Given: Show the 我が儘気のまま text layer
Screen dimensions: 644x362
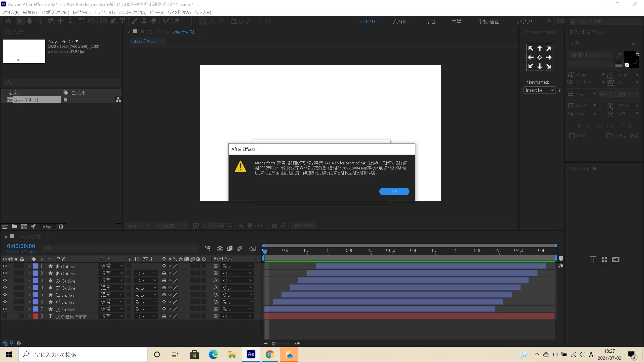Looking at the screenshot, I should click(x=5, y=316).
